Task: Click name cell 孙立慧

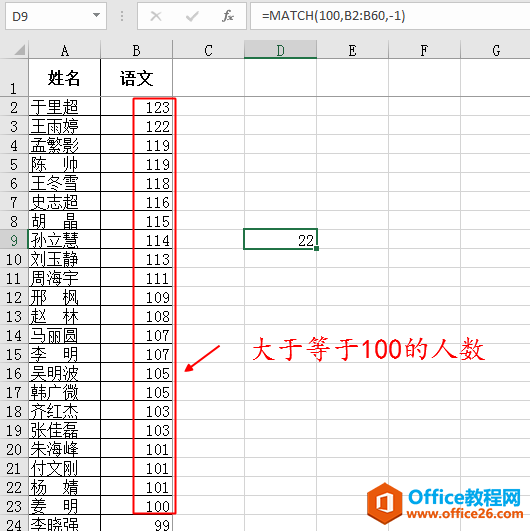Action: [x=65, y=240]
